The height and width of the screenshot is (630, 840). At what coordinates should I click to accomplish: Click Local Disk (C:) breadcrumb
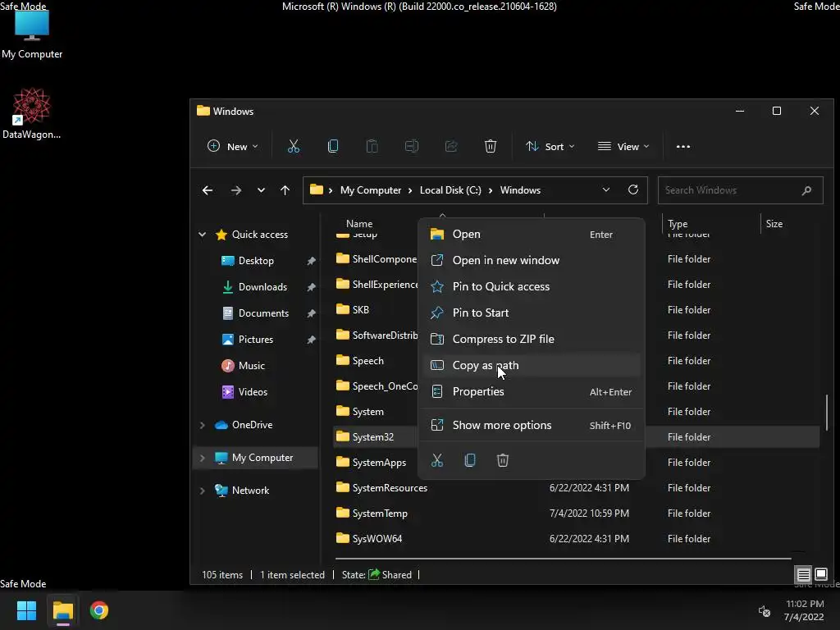450,190
